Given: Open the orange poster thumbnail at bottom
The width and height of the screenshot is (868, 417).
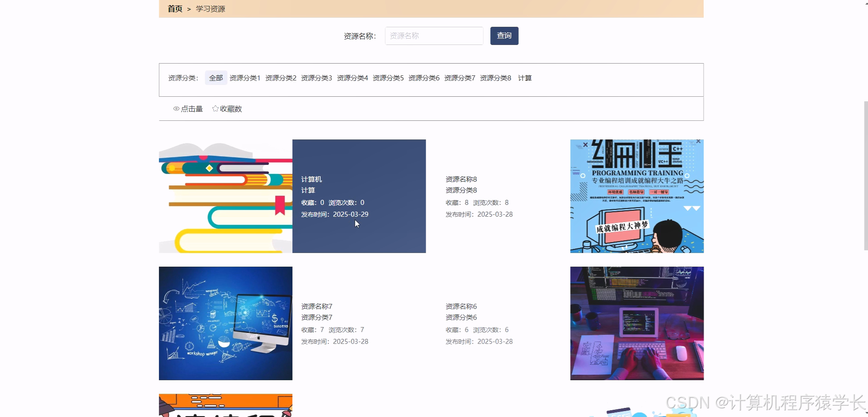Looking at the screenshot, I should pyautogui.click(x=226, y=405).
